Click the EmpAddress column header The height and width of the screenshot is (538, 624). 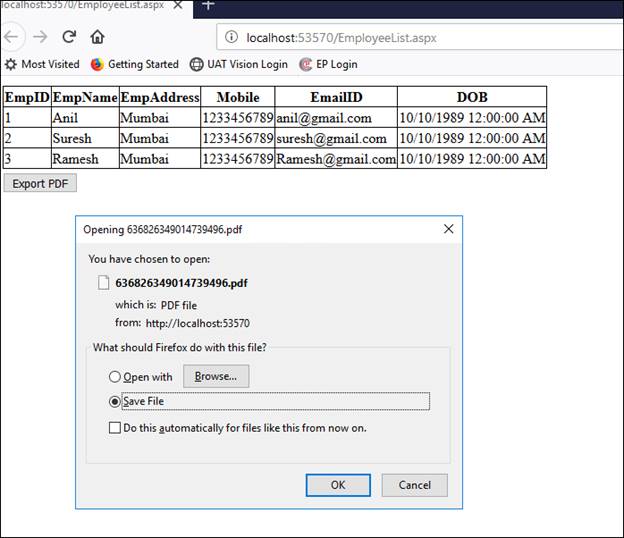(160, 97)
